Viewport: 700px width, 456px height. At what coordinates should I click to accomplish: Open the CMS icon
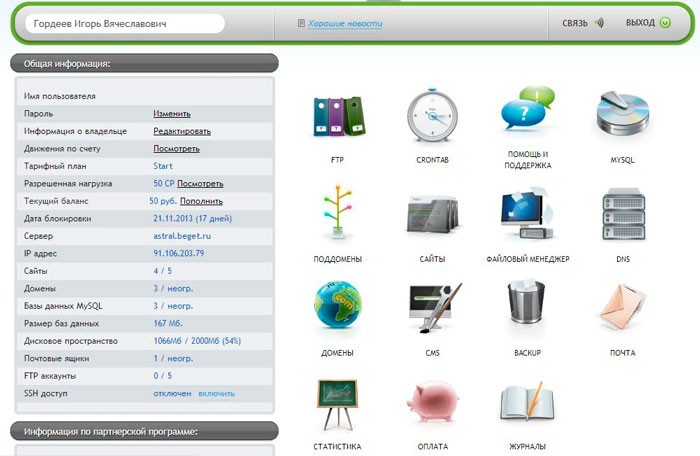432,310
